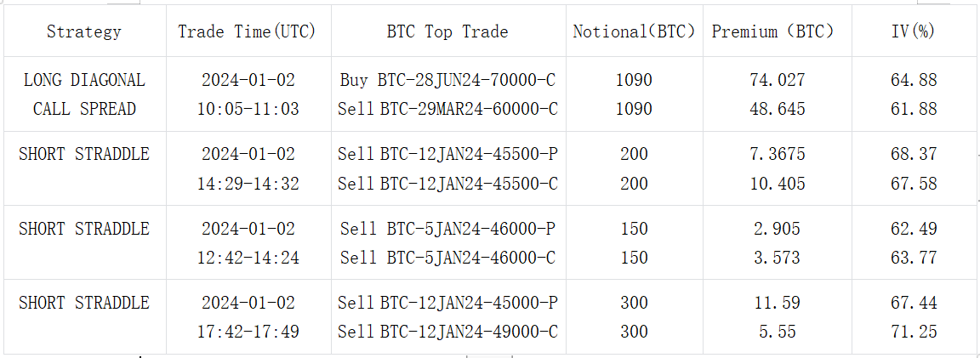
Task: Click the Sell BTC-5JAN24-46000-C trade
Action: (x=447, y=258)
